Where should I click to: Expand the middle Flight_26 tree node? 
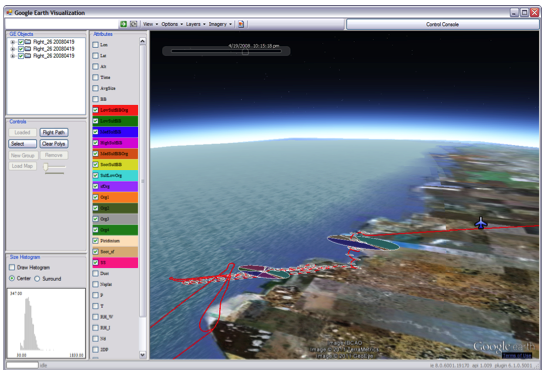pyautogui.click(x=13, y=49)
